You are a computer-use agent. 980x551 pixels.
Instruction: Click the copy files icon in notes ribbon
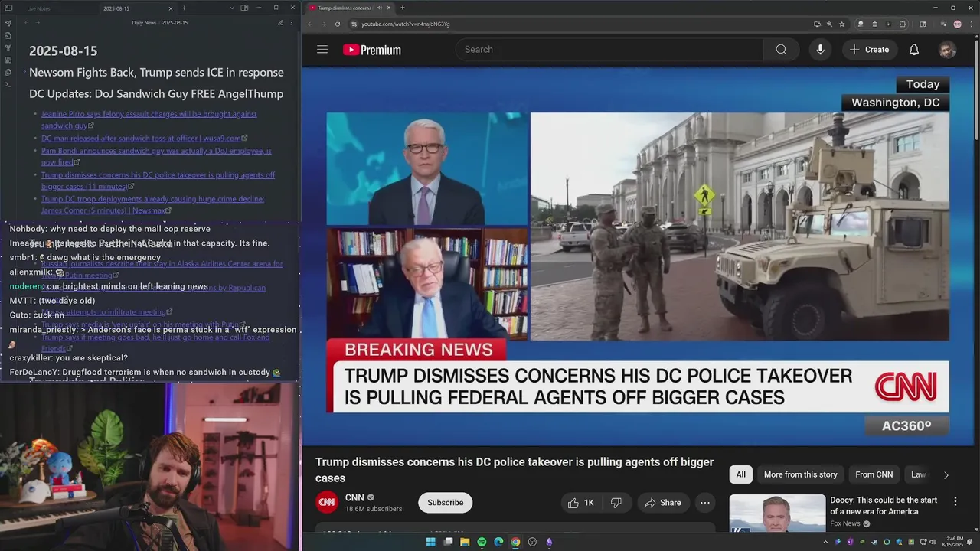8,72
